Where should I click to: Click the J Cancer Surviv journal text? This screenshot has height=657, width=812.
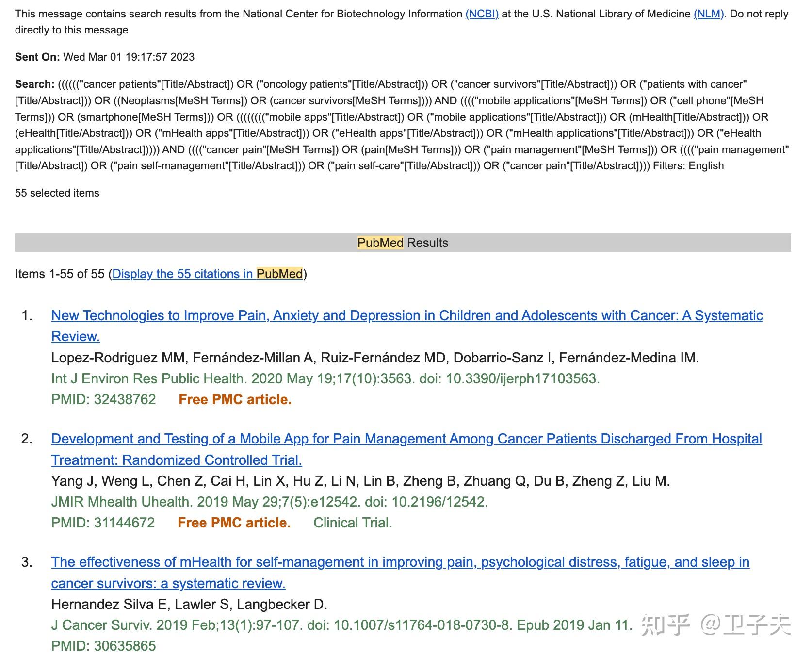(x=90, y=625)
